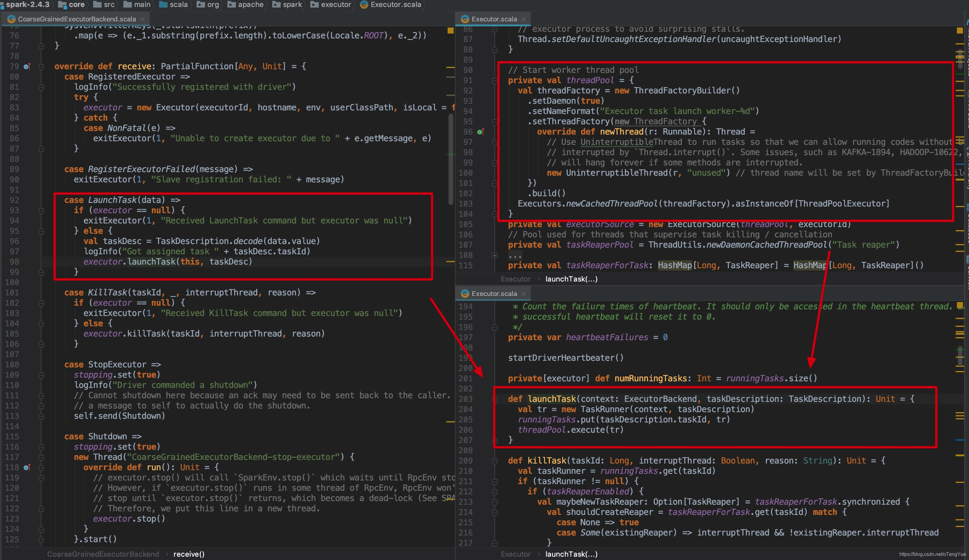Screen dimensions: 969x560
Task: Click the TaskRunner constructor on line 204
Action: tap(605, 409)
